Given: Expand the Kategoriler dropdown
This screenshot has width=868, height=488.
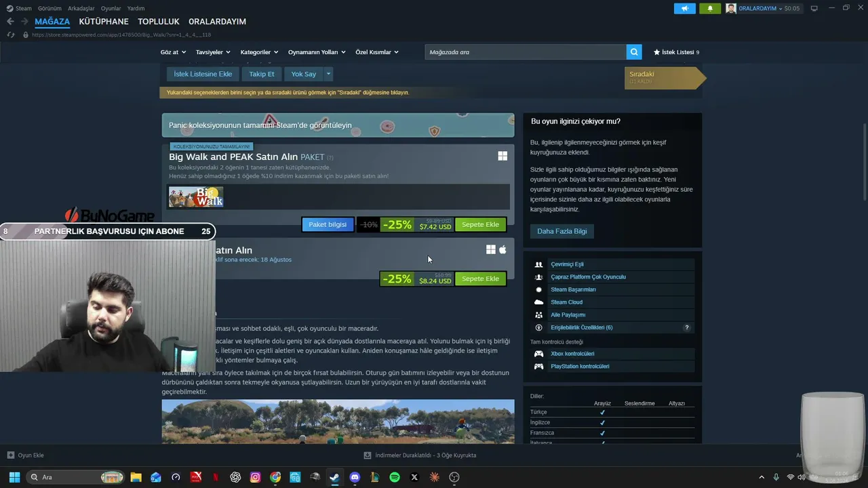Looking at the screenshot, I should pos(259,52).
